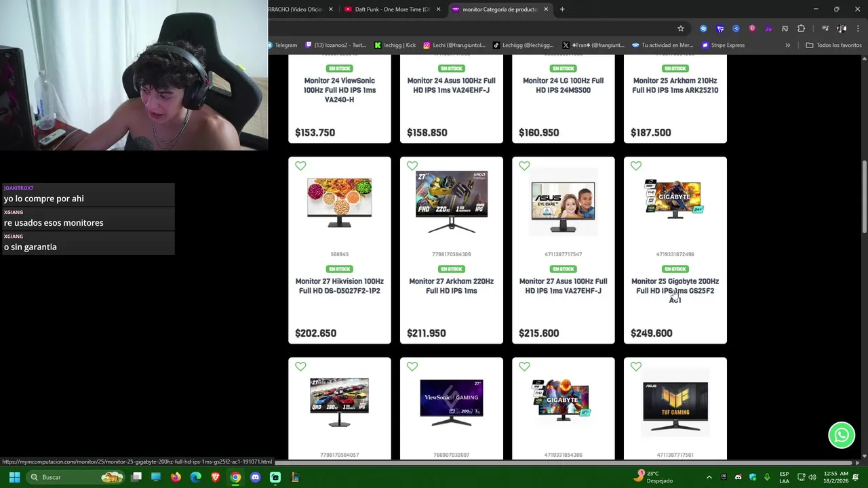Viewport: 868px width, 488px height.
Task: Open Stripe Express bookmark
Action: [x=724, y=45]
